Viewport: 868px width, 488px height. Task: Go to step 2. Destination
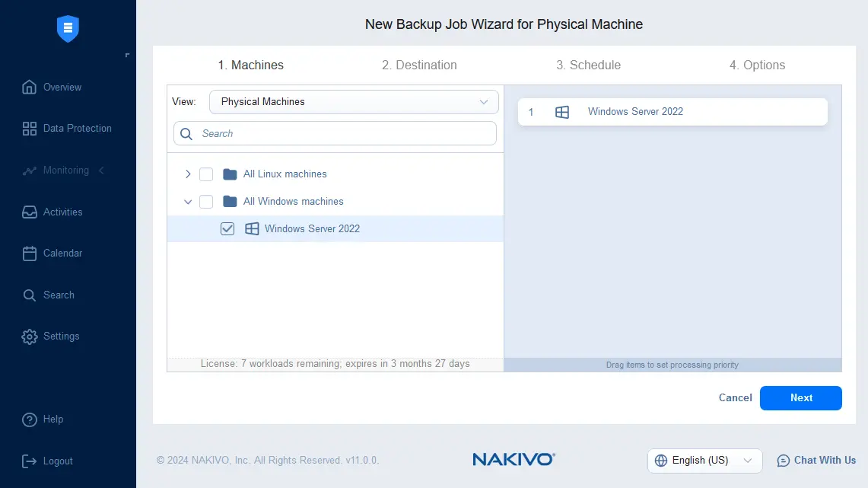click(419, 65)
